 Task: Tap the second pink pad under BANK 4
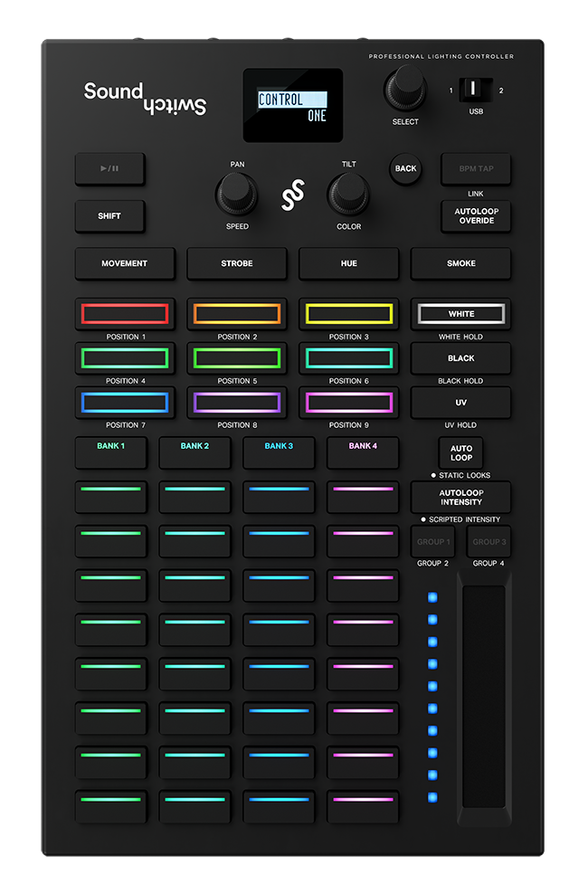(363, 542)
